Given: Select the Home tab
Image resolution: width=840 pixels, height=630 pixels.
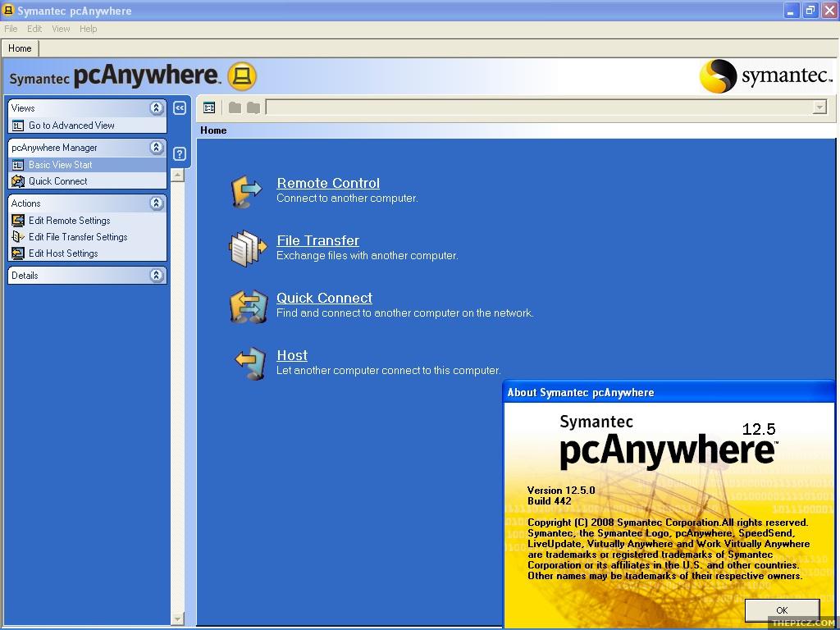Looking at the screenshot, I should [x=20, y=48].
